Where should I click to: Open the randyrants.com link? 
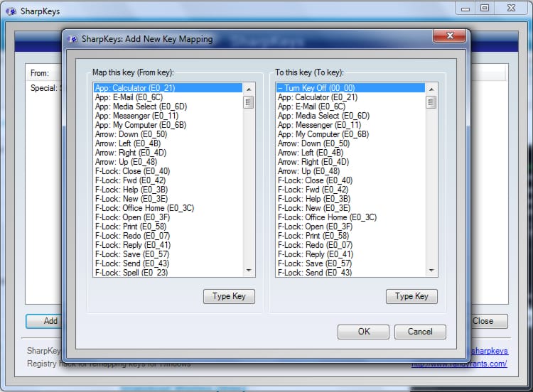coord(460,364)
